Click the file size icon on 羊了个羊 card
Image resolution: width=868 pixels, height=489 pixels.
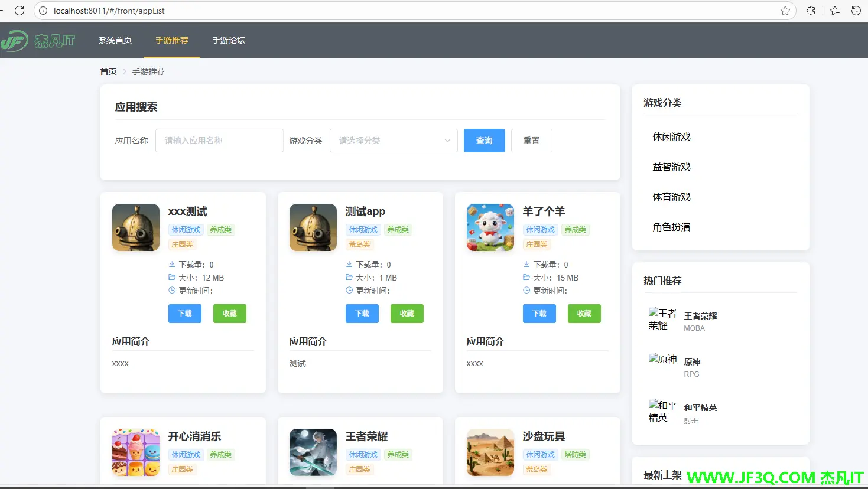point(526,277)
